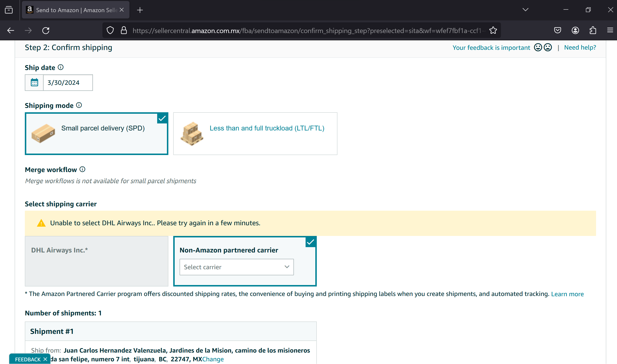Open Firefox account icon
The height and width of the screenshot is (364, 617).
coord(575,30)
